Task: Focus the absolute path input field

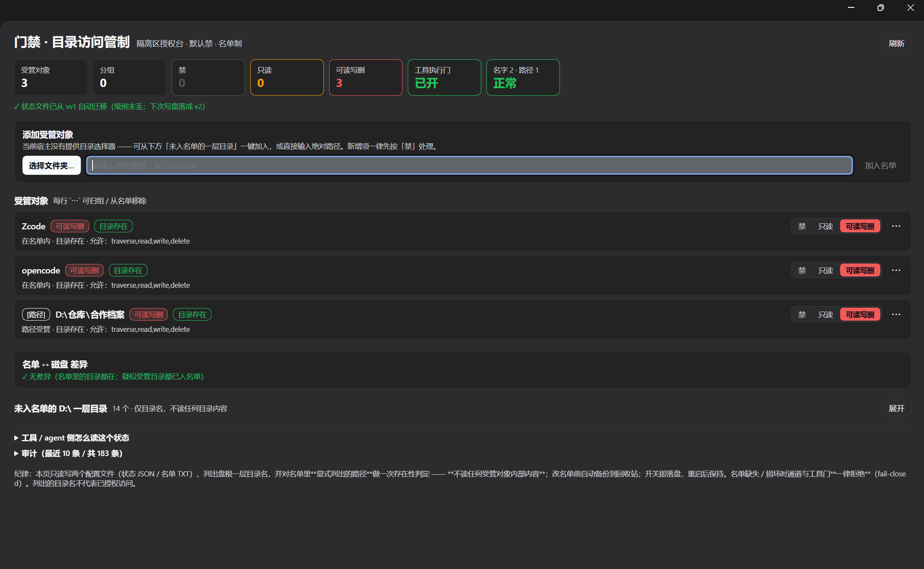Action: click(x=470, y=165)
